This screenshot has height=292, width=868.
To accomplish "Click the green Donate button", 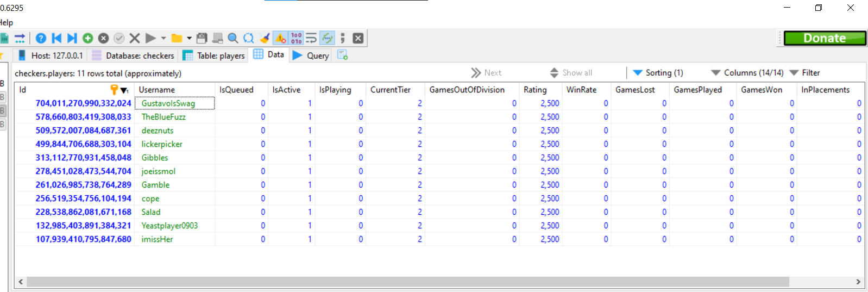I will point(825,38).
